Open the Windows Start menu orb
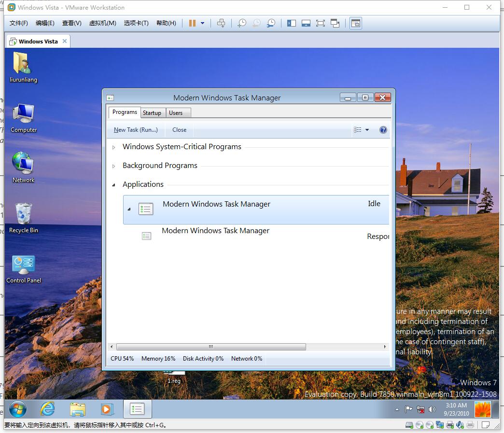This screenshot has height=433, width=504. tap(18, 409)
